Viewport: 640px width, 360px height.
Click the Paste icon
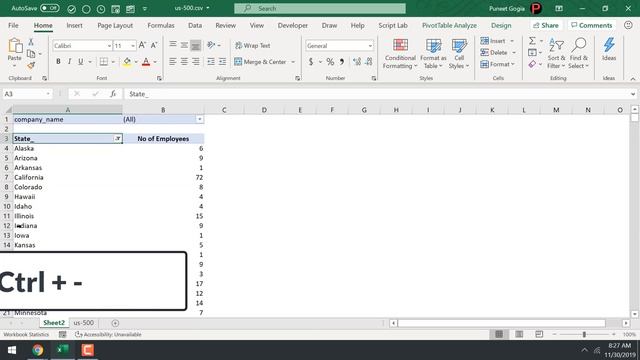15,46
